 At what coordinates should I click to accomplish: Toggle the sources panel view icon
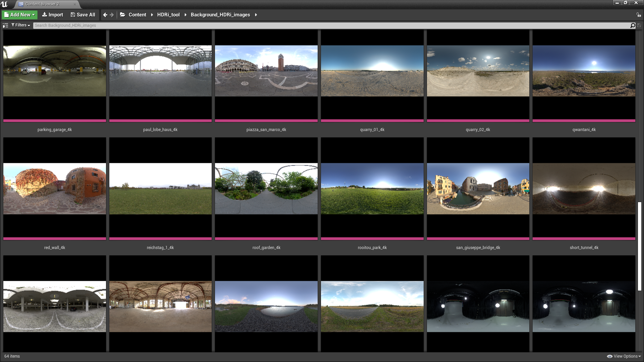click(x=5, y=25)
